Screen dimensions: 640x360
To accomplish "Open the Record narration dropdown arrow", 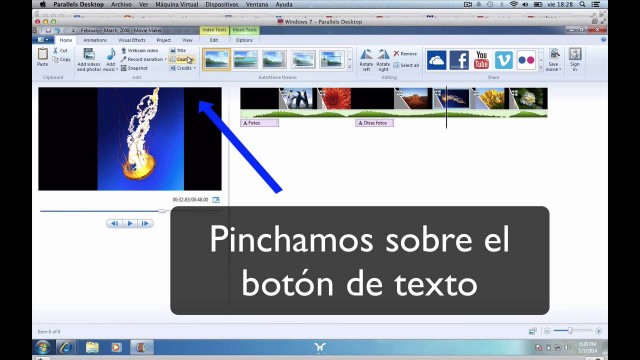I will tap(165, 60).
